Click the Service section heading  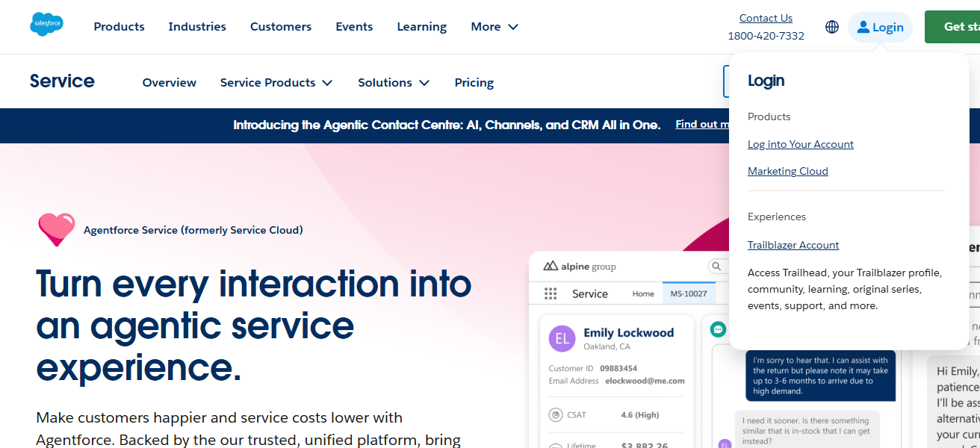coord(62,81)
